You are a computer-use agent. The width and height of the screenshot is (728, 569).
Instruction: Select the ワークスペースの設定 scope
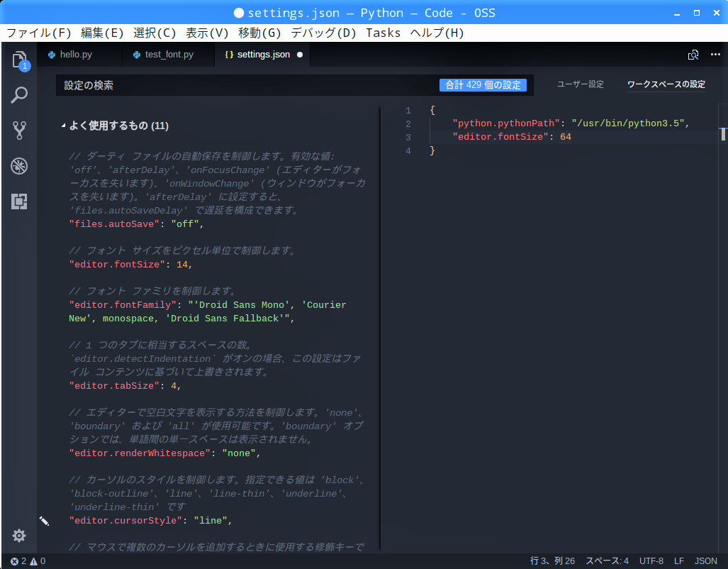pyautogui.click(x=666, y=84)
